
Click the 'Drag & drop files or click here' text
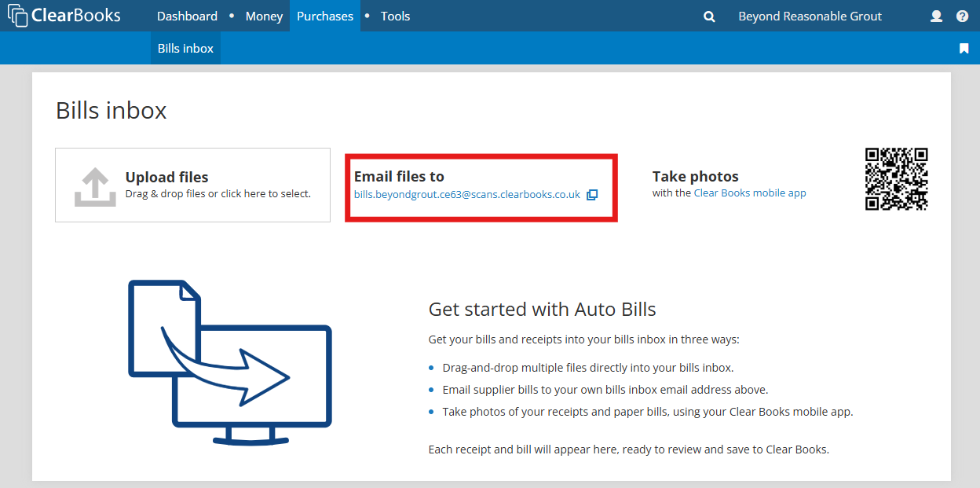pos(218,194)
